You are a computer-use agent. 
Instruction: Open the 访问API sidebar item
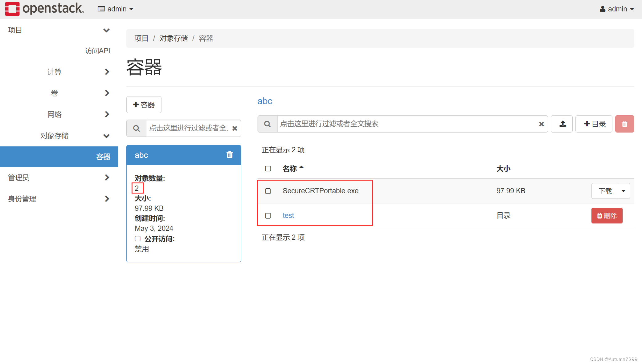(97, 51)
